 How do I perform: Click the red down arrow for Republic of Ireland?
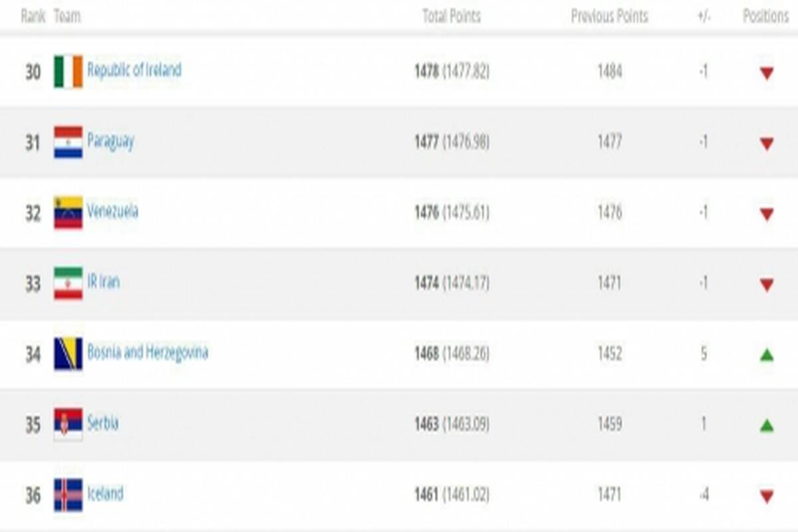tap(767, 73)
